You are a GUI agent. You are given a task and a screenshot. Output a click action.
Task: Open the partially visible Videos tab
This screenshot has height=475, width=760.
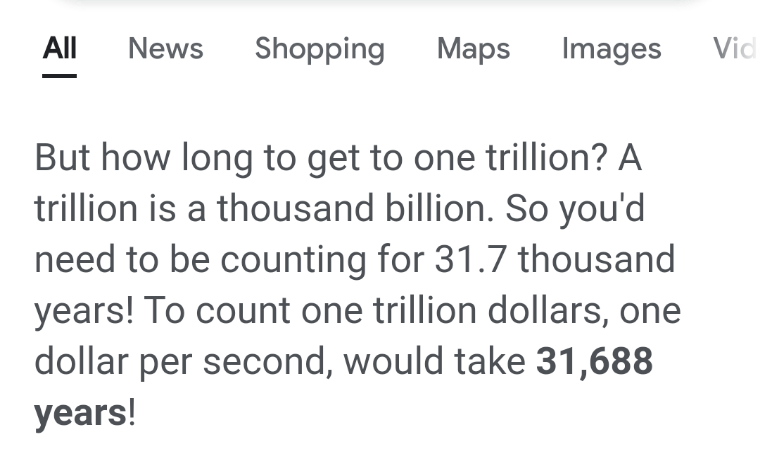[x=735, y=48]
